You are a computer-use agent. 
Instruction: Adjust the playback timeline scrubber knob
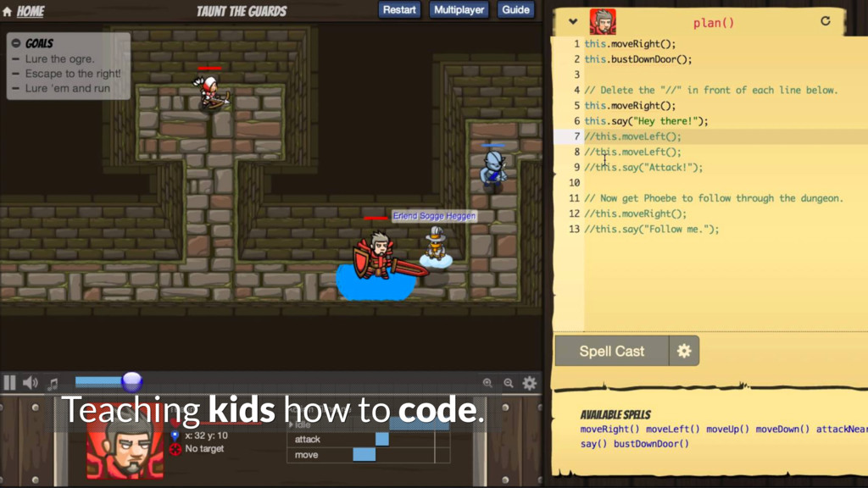(x=131, y=381)
